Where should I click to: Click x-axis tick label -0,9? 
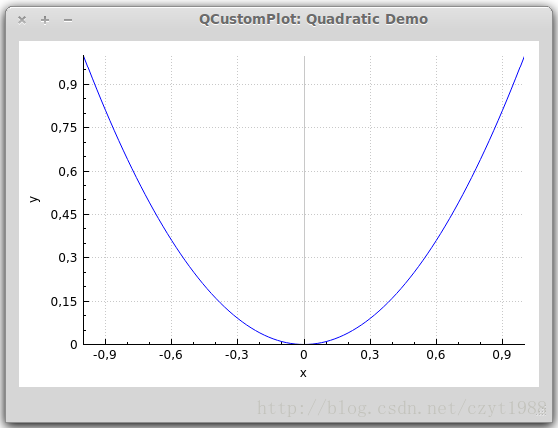click(105, 355)
